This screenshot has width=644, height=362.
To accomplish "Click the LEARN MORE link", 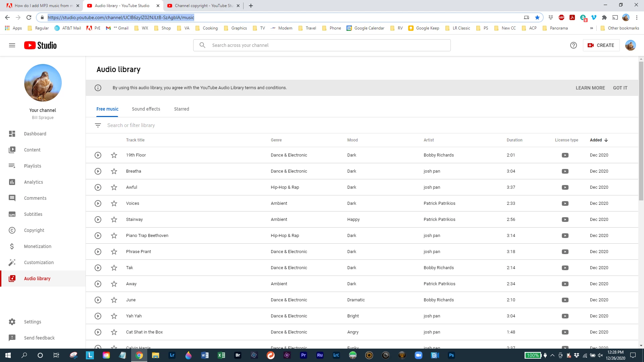I will (x=590, y=88).
